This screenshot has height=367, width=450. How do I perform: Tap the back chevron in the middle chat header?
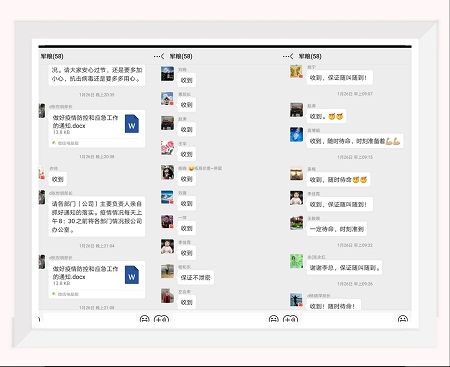pyautogui.click(x=162, y=56)
